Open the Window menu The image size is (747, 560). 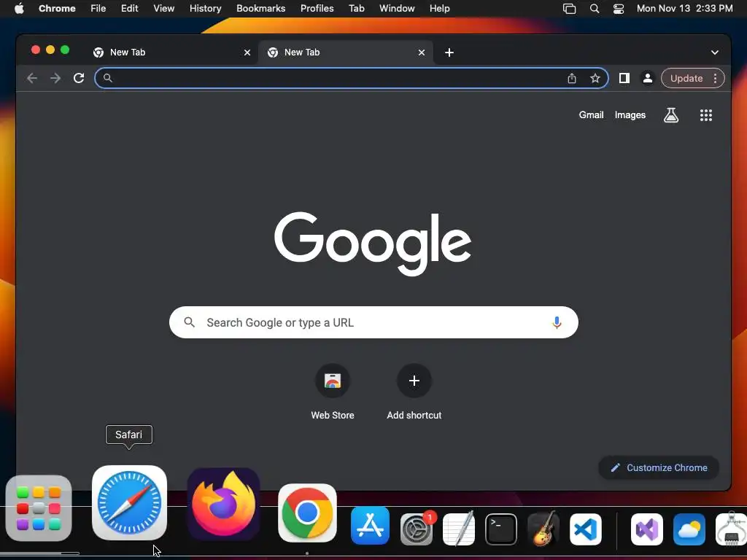coord(397,9)
